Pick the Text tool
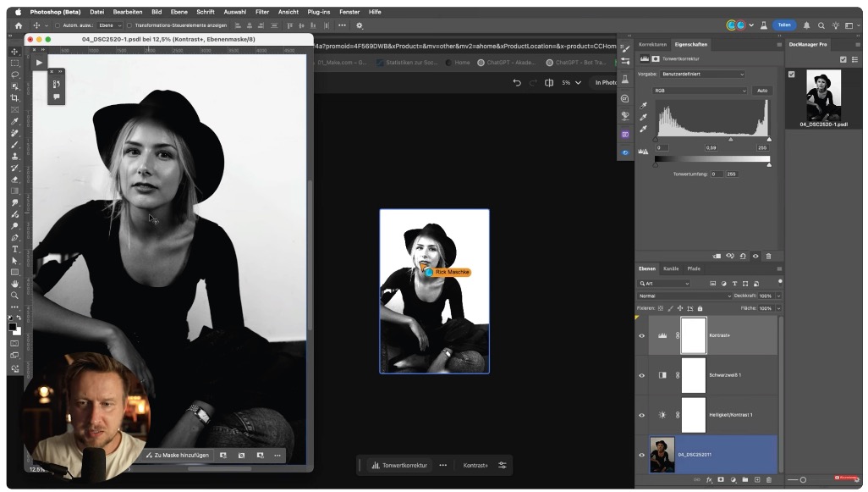 pos(14,249)
